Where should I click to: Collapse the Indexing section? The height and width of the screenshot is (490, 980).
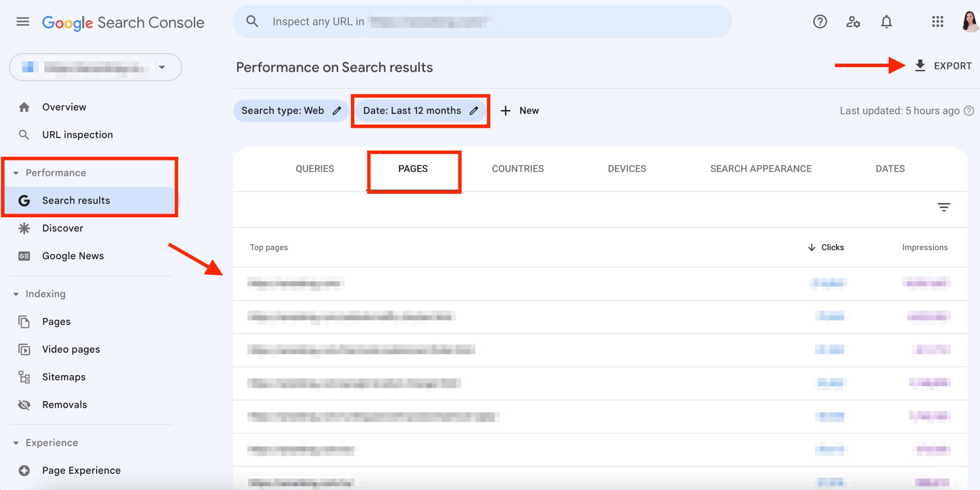coord(16,294)
